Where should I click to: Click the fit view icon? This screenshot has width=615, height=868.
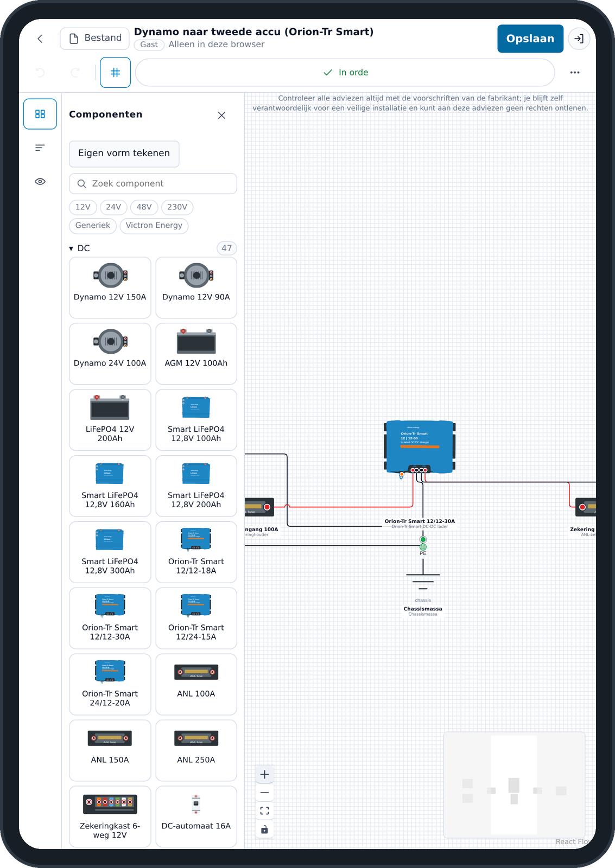264,810
